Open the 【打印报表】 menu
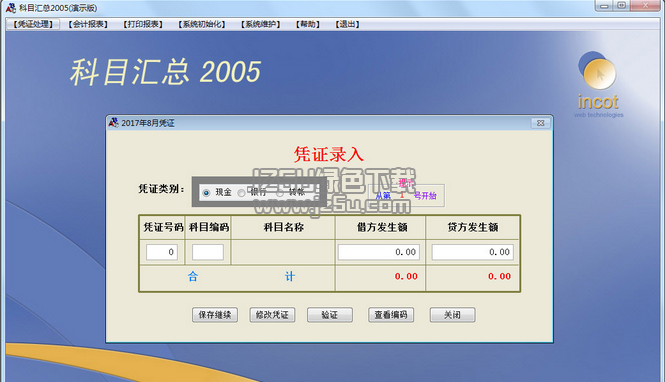Viewport: 665px width, 382px height. coord(143,24)
